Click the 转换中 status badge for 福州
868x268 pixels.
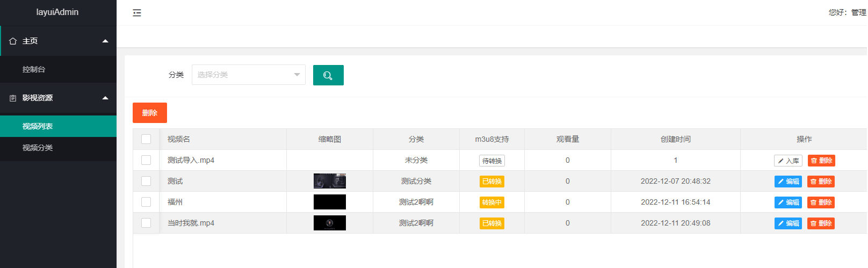pyautogui.click(x=492, y=202)
